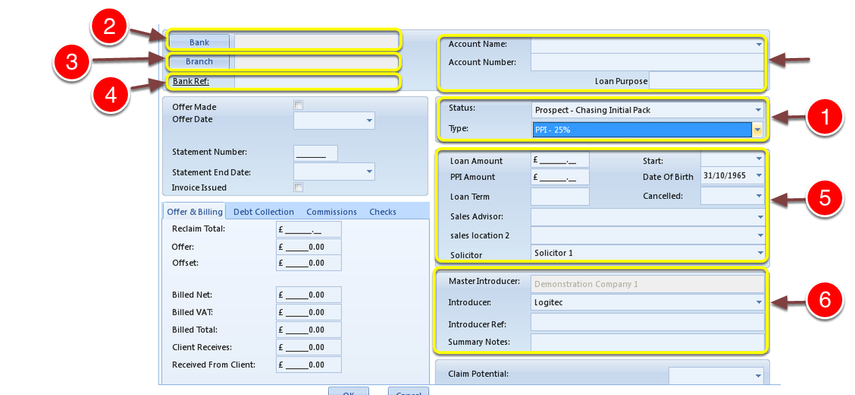This screenshot has height=395, width=855.
Task: Click the Loan Term field
Action: pyautogui.click(x=560, y=196)
